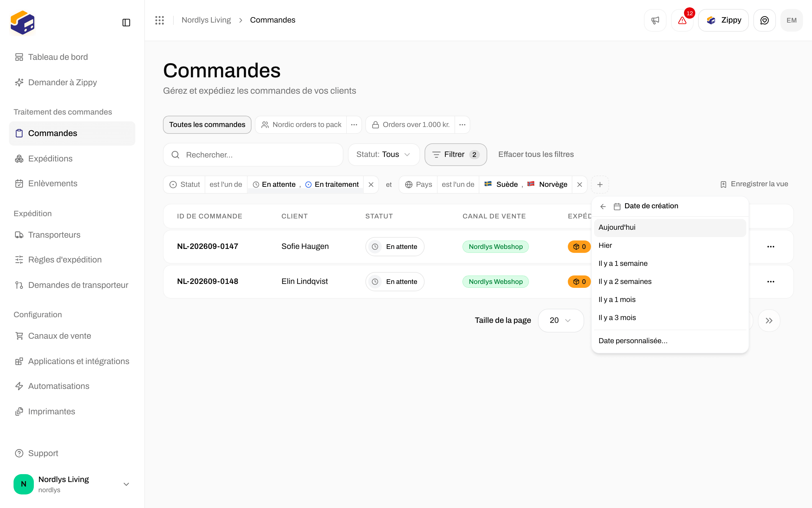
Task: Open alerts warning icon with 12 badge
Action: pos(682,21)
